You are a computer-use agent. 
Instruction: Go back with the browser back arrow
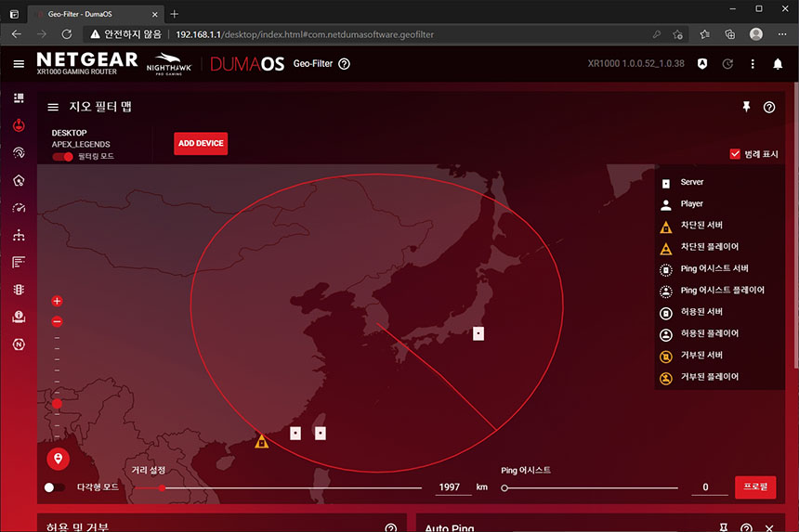pos(17,34)
